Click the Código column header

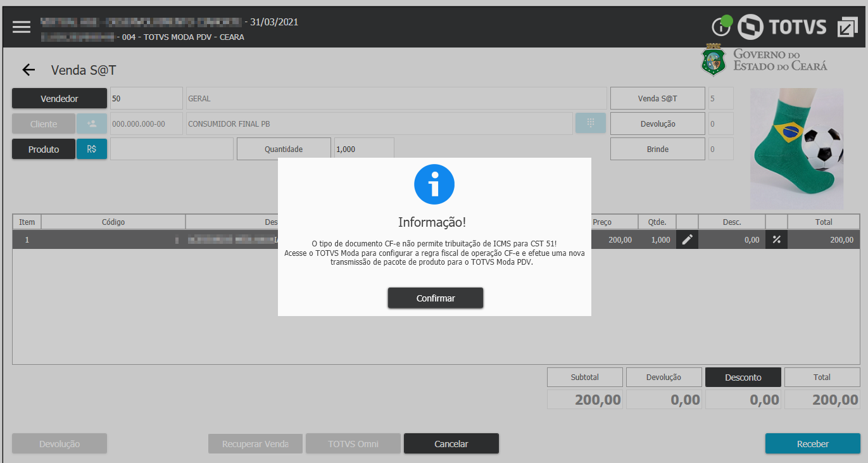[113, 222]
